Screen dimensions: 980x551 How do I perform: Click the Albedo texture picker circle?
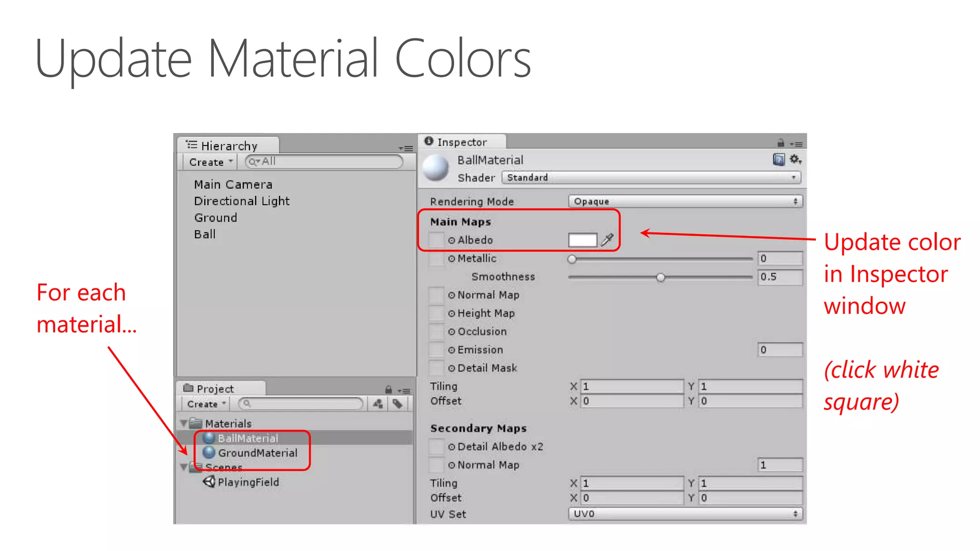(x=451, y=240)
